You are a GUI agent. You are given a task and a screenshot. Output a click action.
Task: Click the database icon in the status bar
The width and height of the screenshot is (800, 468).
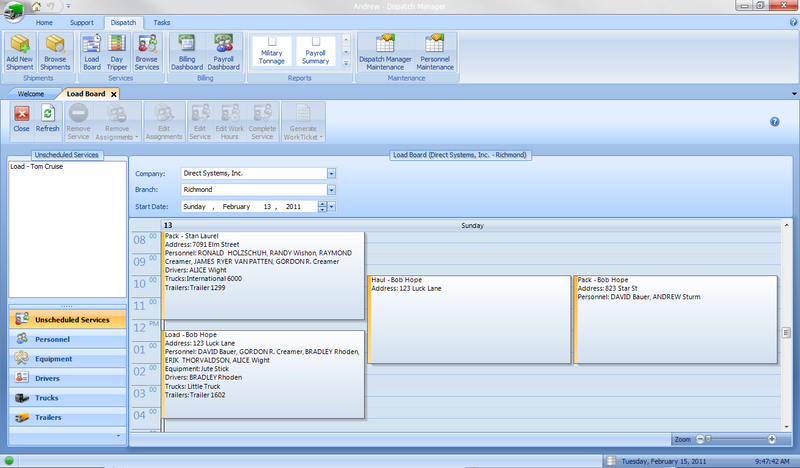click(611, 461)
